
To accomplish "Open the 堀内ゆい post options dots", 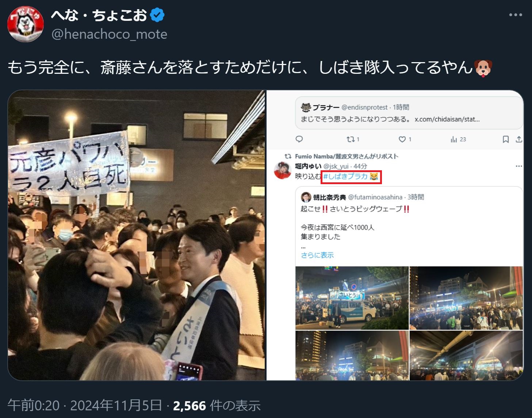I will pyautogui.click(x=519, y=166).
